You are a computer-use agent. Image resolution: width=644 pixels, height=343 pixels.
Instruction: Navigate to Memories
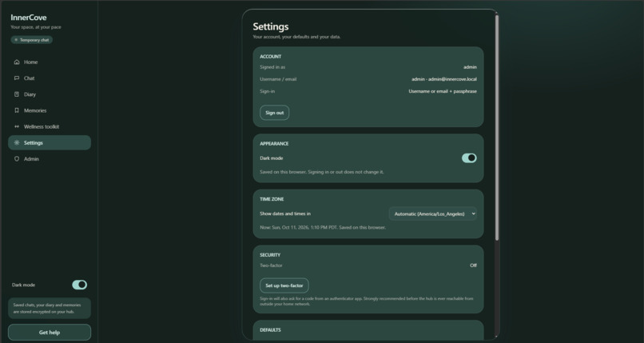(x=50, y=110)
